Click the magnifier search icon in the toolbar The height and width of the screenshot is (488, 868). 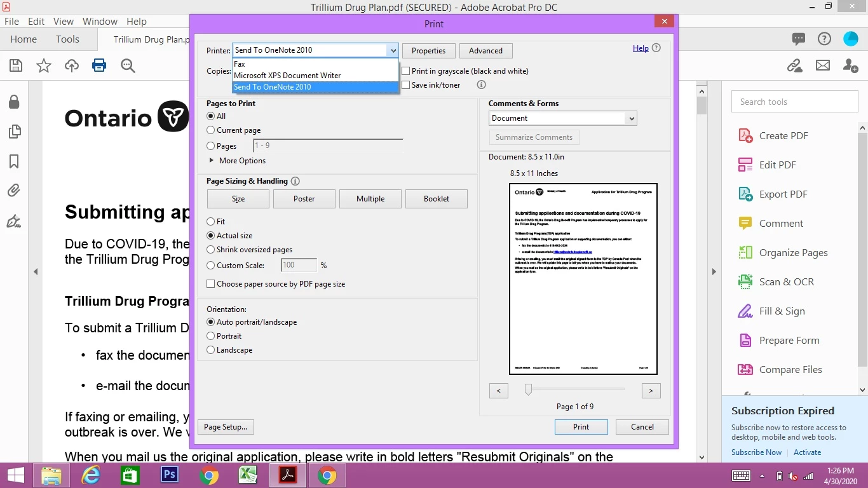coord(128,65)
